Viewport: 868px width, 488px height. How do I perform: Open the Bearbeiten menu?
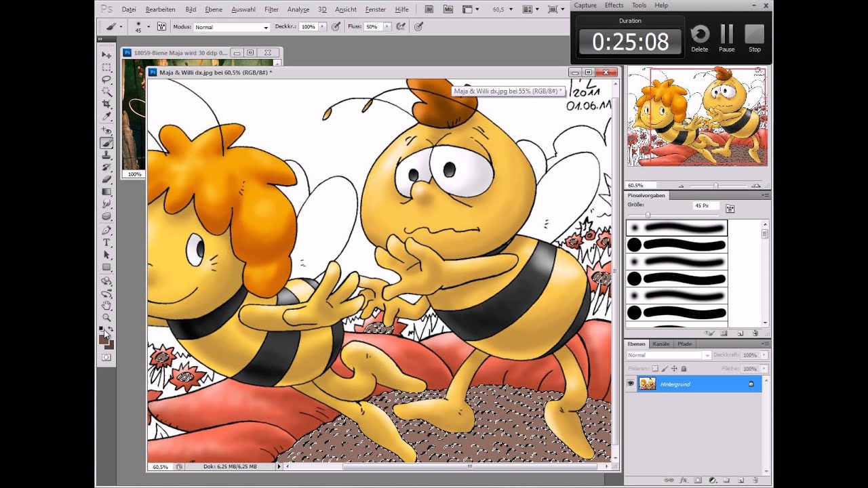(161, 9)
